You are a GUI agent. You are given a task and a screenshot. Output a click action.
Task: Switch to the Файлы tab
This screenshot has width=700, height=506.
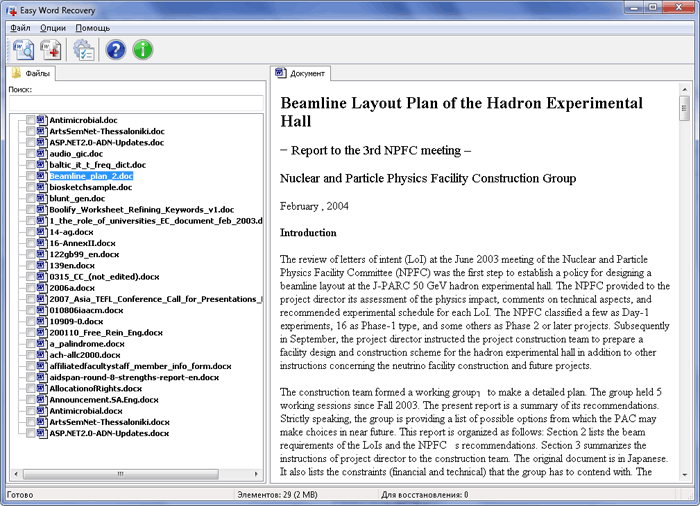(x=31, y=73)
